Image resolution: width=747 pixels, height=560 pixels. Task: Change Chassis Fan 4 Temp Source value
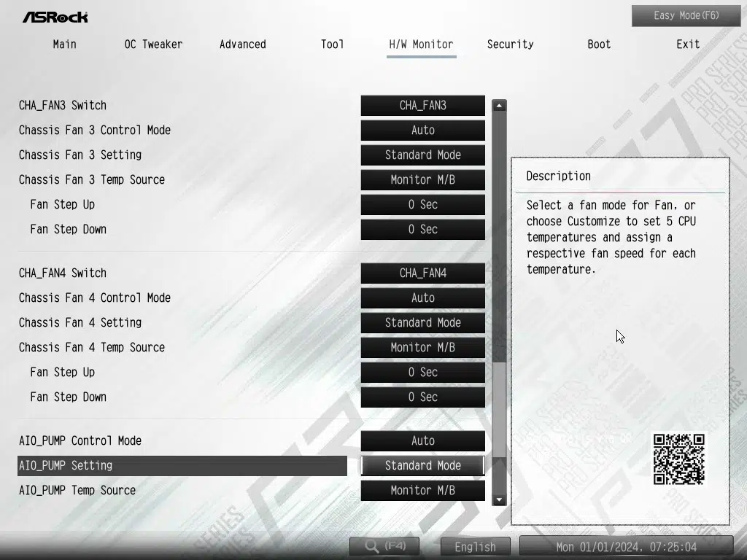coord(422,348)
